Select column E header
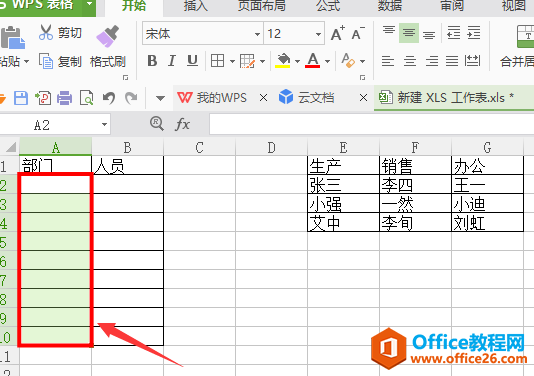Viewport: 534px width, 376px height. tap(343, 147)
